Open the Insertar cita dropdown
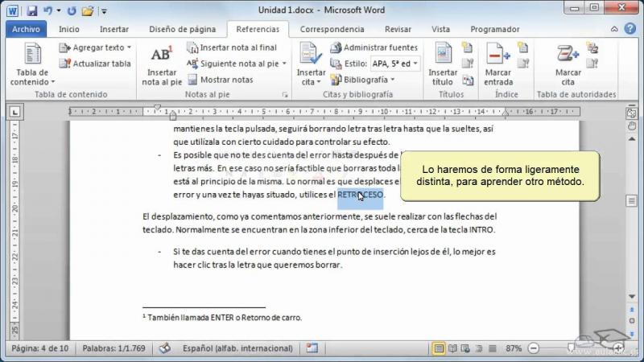 point(311,65)
